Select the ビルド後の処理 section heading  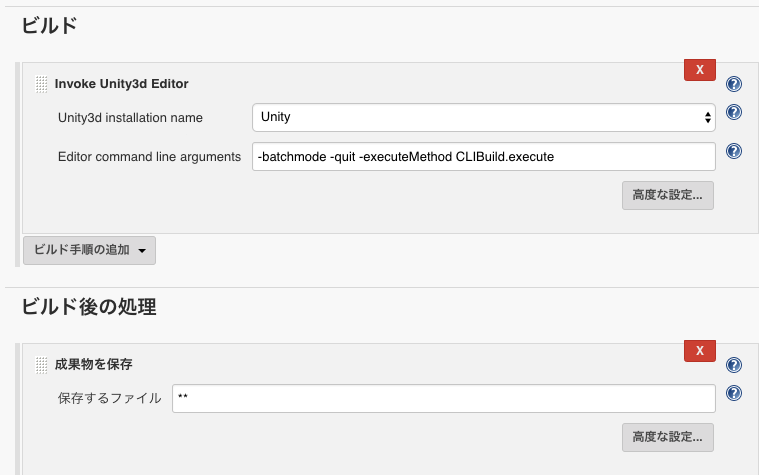89,306
